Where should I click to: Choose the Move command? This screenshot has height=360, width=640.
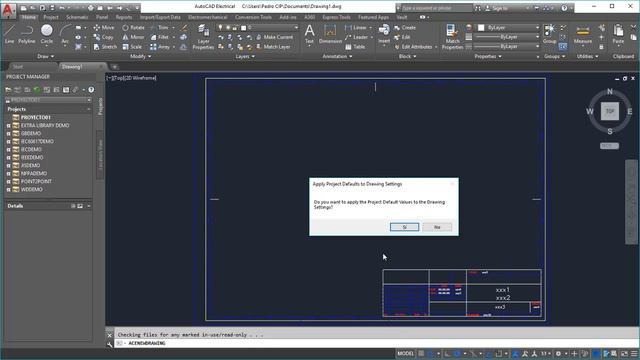click(x=104, y=28)
